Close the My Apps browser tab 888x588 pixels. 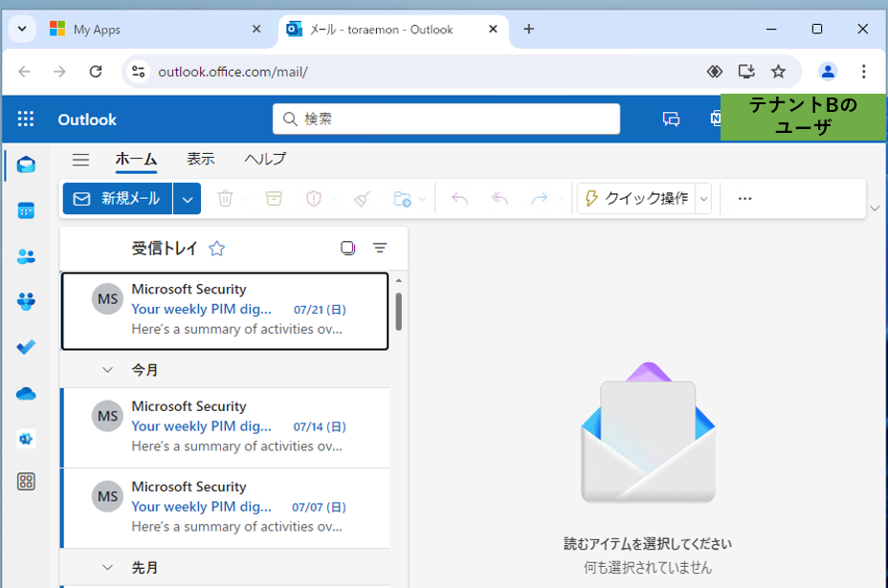[x=256, y=29]
